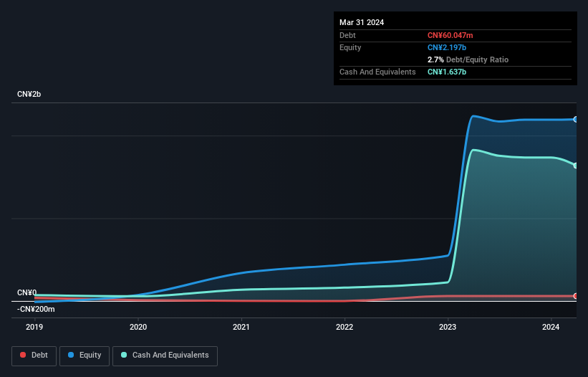Screen dimensions: 588x377
Task: Click the 2020 x-axis label
Action: tap(138, 327)
